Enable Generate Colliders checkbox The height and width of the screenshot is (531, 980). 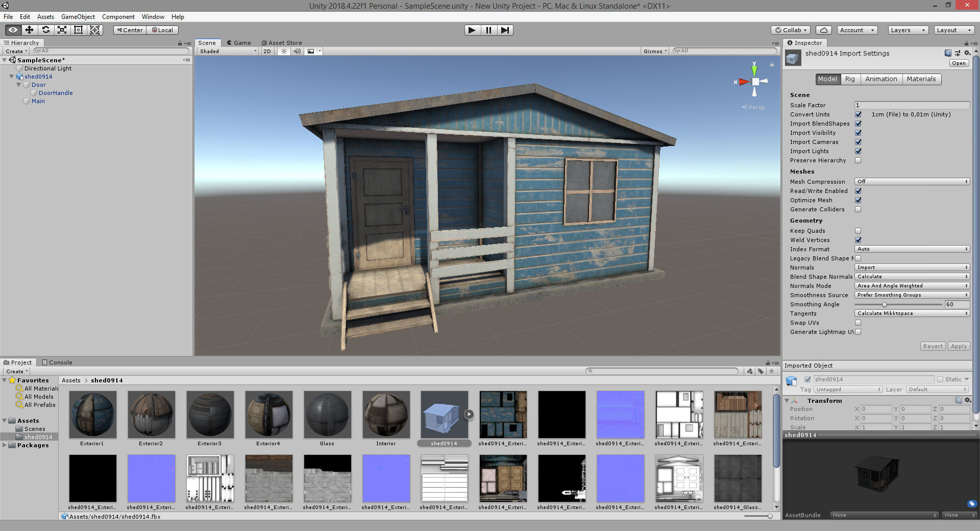coord(858,209)
